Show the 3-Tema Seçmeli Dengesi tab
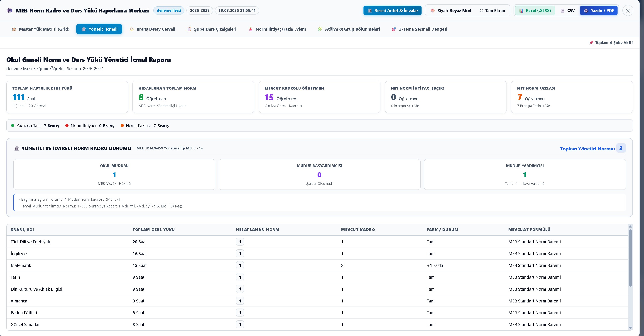Image resolution: width=644 pixels, height=336 pixels. [x=419, y=29]
